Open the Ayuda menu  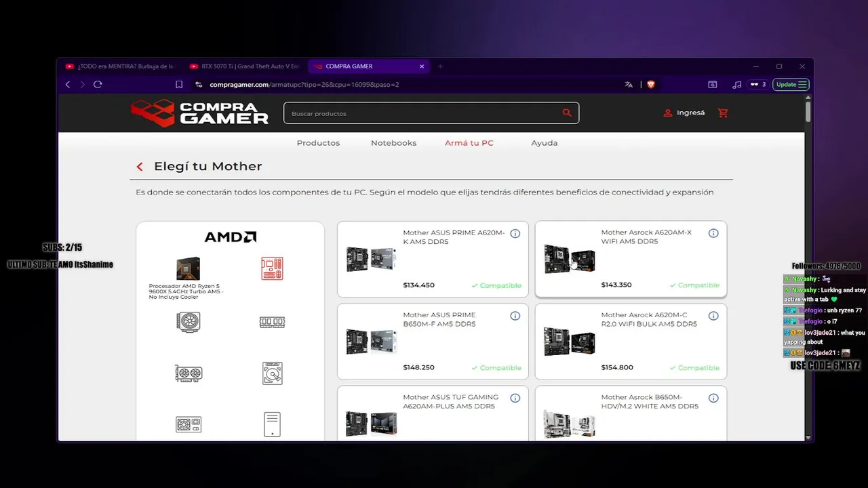[x=545, y=143]
